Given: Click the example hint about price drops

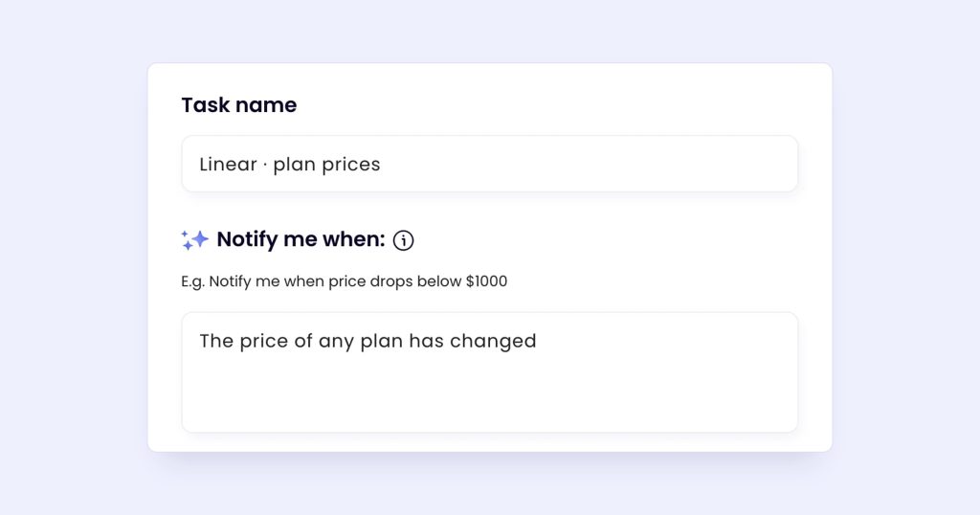Looking at the screenshot, I should click(x=345, y=281).
